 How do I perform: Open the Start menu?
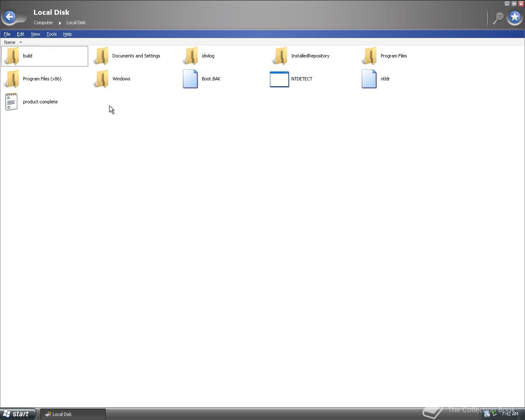18,414
